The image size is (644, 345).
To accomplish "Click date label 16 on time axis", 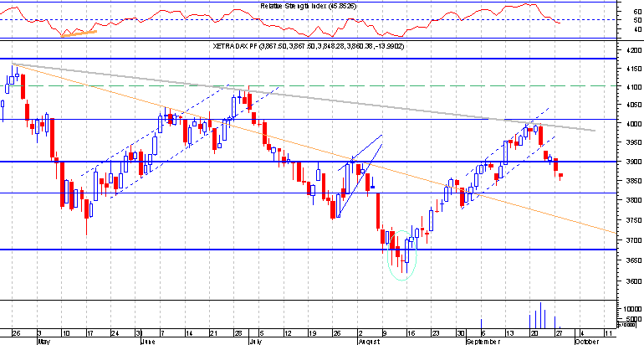I will pos(410,333).
